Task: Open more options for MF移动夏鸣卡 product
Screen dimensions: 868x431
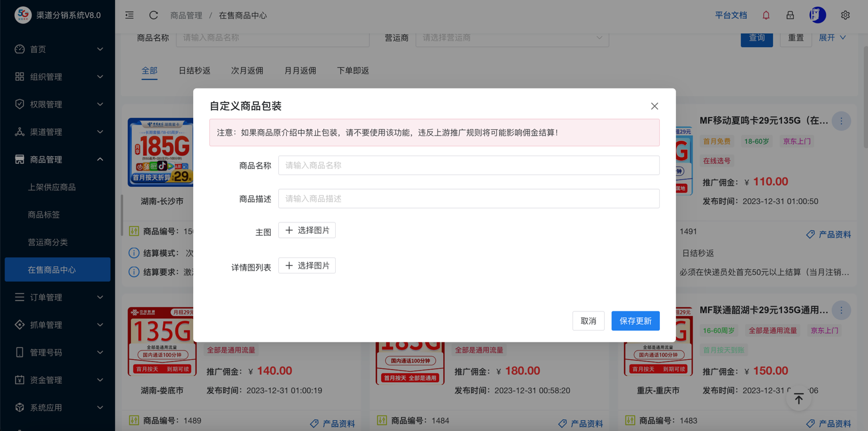Action: [x=841, y=121]
